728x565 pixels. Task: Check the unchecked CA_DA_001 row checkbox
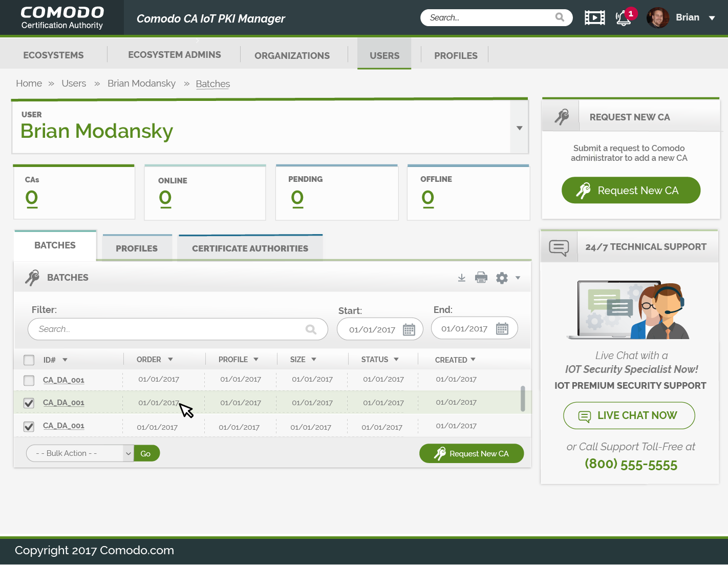click(x=29, y=381)
